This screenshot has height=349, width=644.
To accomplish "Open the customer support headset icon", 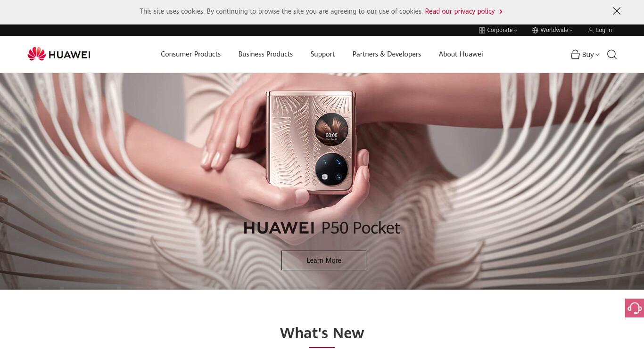I will point(635,308).
